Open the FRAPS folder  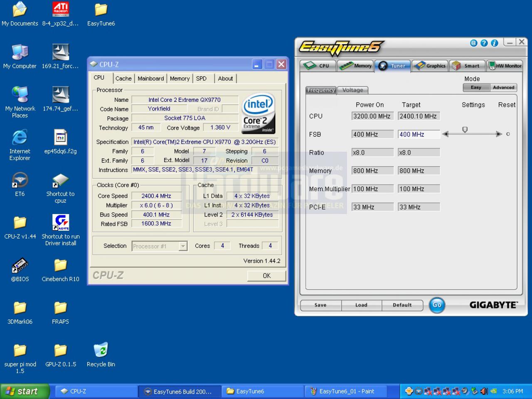coord(60,313)
